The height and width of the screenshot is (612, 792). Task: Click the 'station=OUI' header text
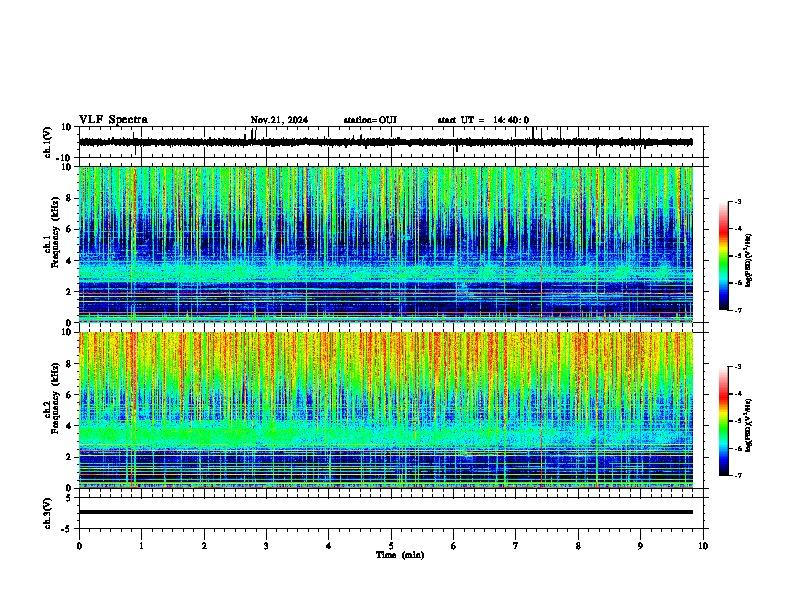pyautogui.click(x=370, y=120)
